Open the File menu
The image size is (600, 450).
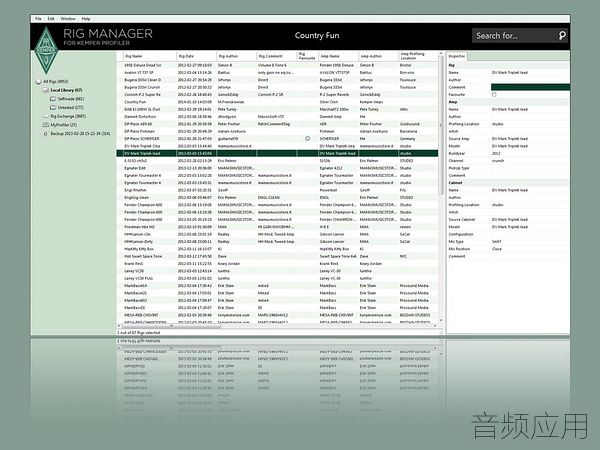point(38,18)
